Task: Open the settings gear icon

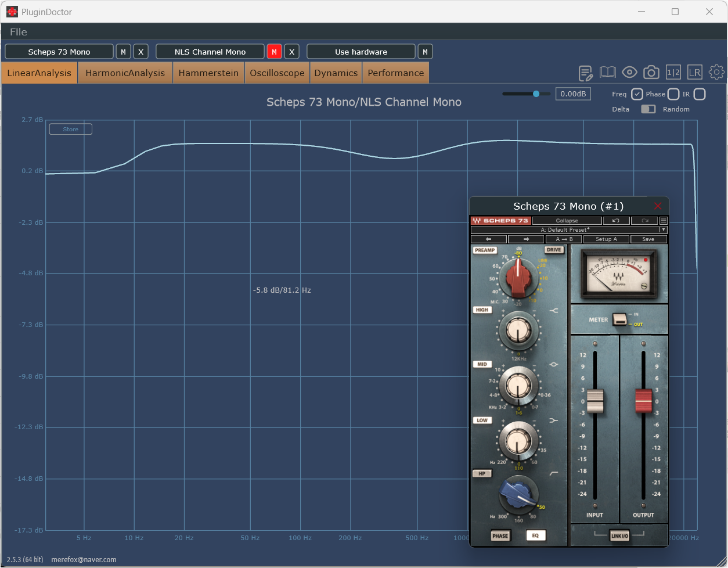Action: tap(716, 72)
